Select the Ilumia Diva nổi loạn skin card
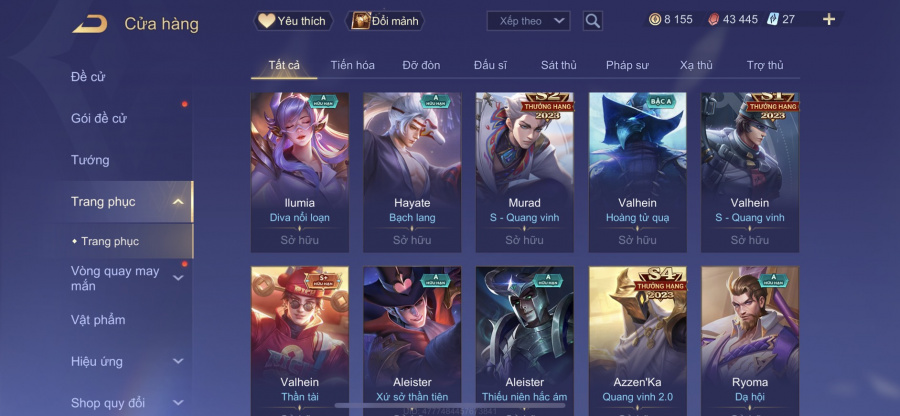900x416 pixels. (x=300, y=172)
